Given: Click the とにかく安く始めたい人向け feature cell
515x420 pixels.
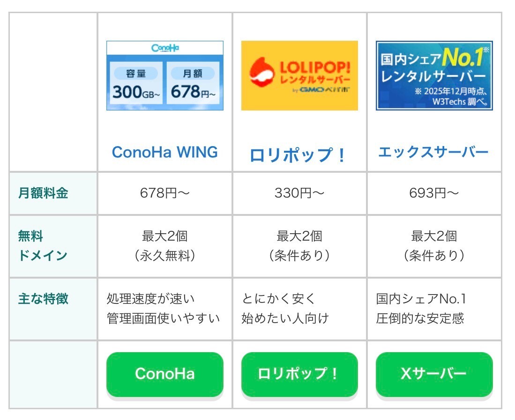Looking at the screenshot, I should (x=299, y=309).
